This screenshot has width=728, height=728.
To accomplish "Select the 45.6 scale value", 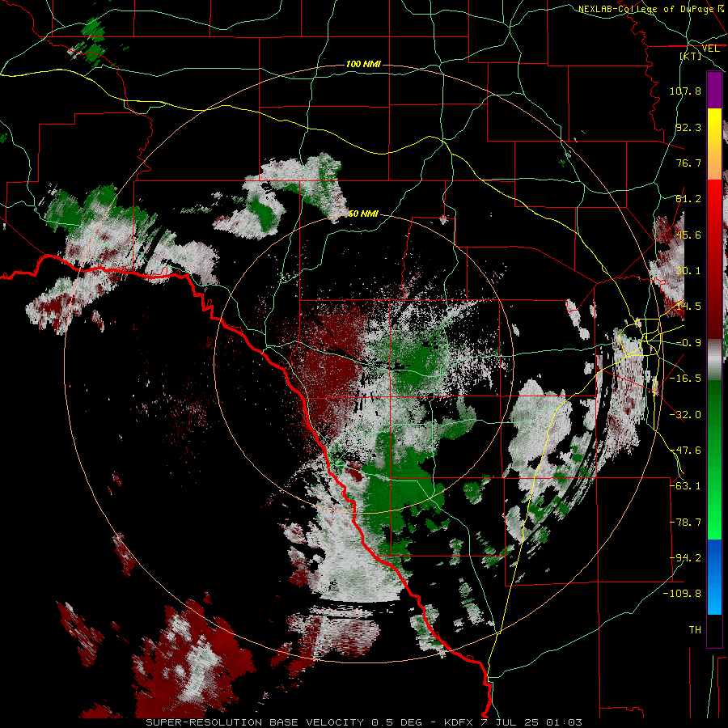I will point(688,235).
